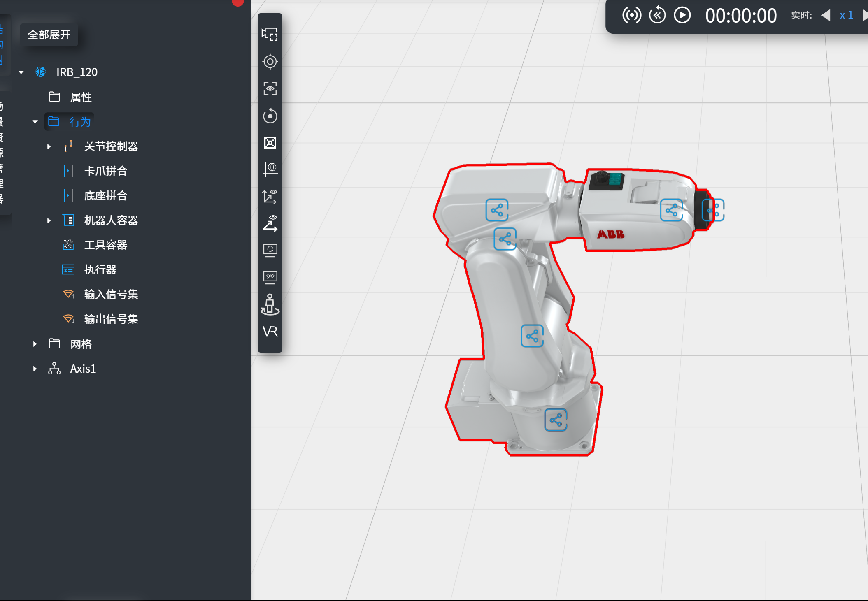The image size is (868, 601).
Task: Click the share node on robot base
Action: pyautogui.click(x=556, y=420)
